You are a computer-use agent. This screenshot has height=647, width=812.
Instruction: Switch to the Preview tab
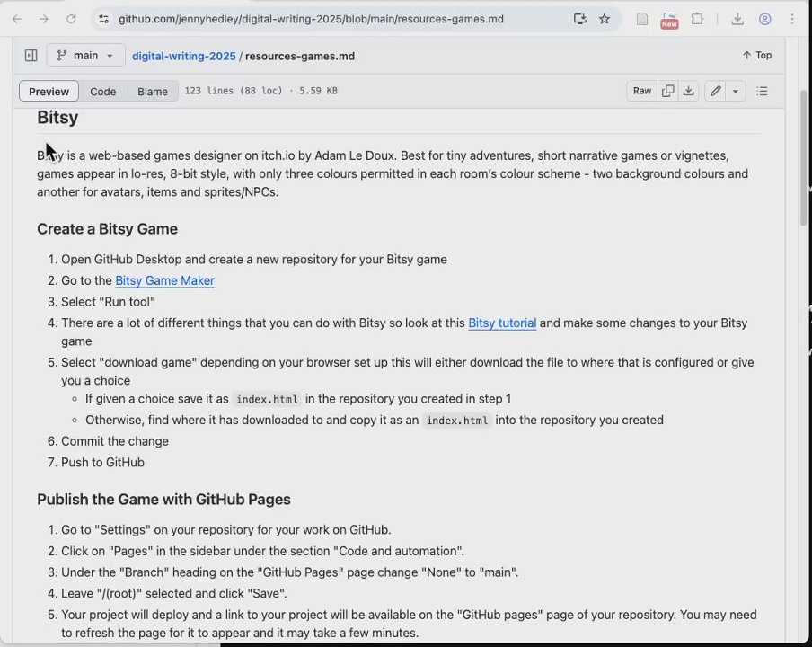tap(49, 91)
